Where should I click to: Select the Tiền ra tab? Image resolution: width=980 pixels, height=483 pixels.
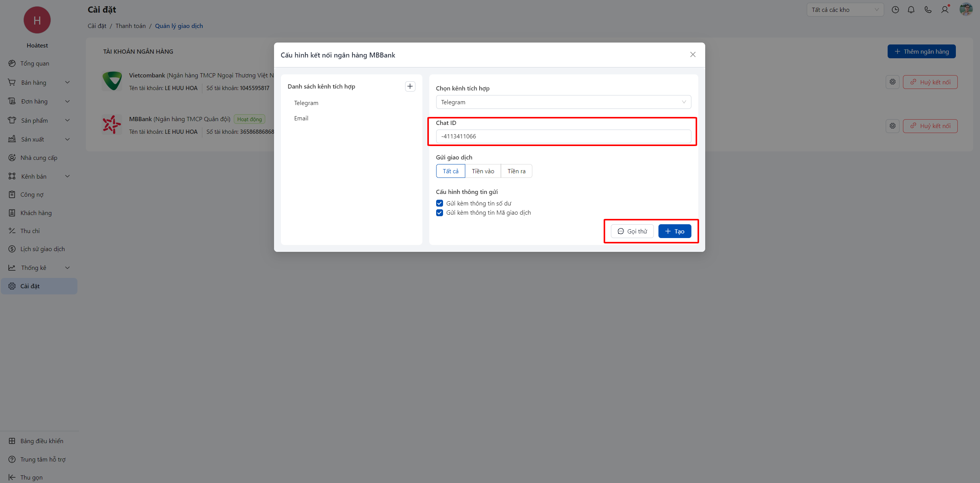click(x=516, y=171)
